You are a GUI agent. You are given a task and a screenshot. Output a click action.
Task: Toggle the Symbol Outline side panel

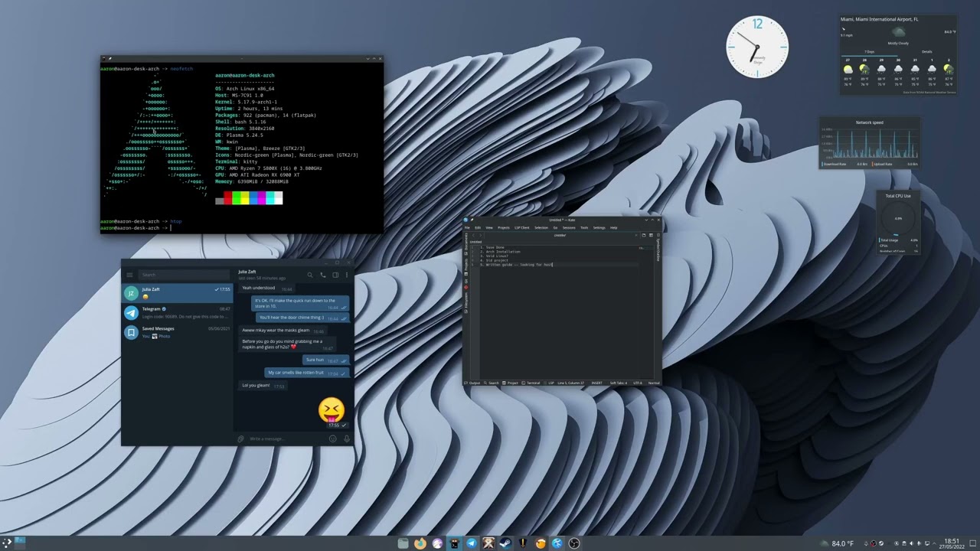click(x=658, y=249)
